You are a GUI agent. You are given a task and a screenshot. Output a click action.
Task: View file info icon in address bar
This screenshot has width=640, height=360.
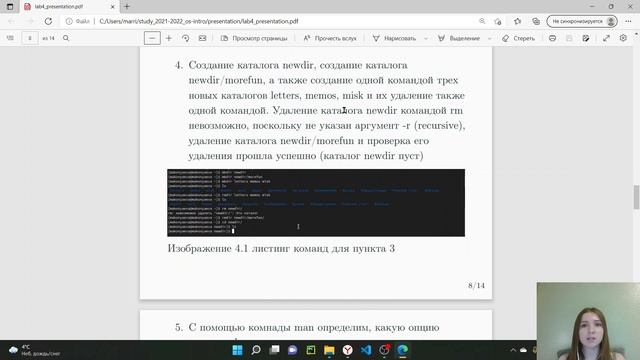(69, 21)
